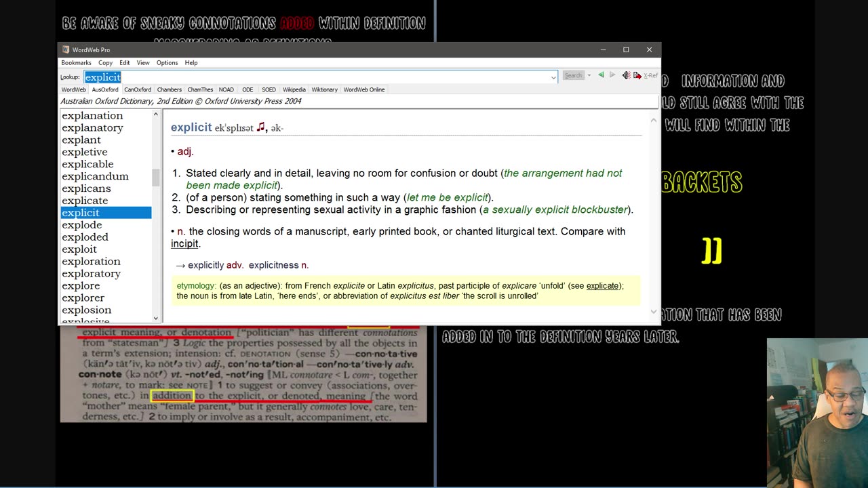This screenshot has width=868, height=488.
Task: Switch to the CanOxford tab
Action: (138, 89)
